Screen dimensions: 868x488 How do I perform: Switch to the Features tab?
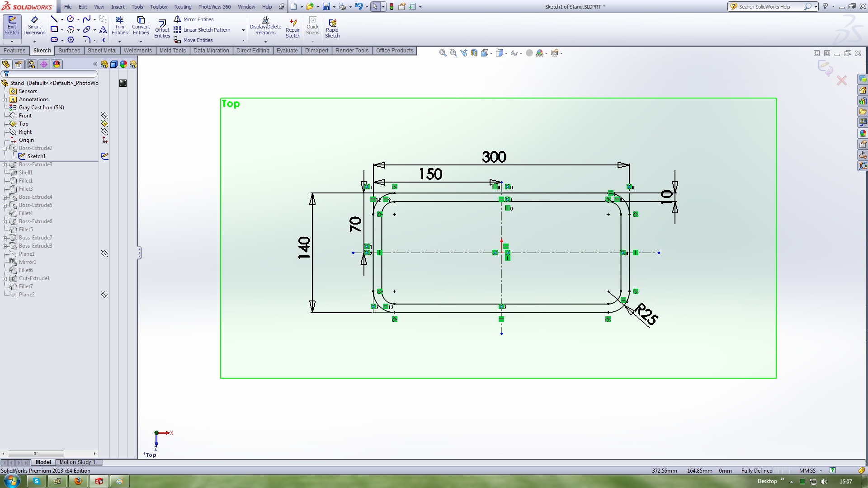tap(14, 51)
